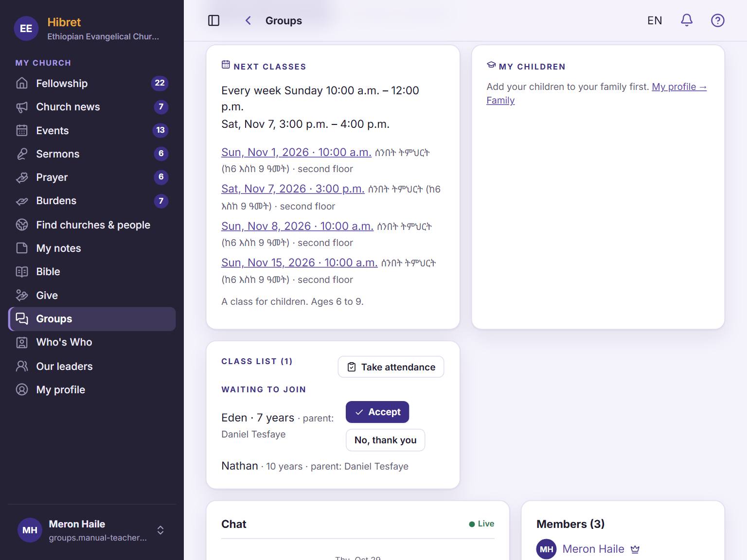The height and width of the screenshot is (560, 747).
Task: Click the Fellowship home icon
Action: coord(22,83)
